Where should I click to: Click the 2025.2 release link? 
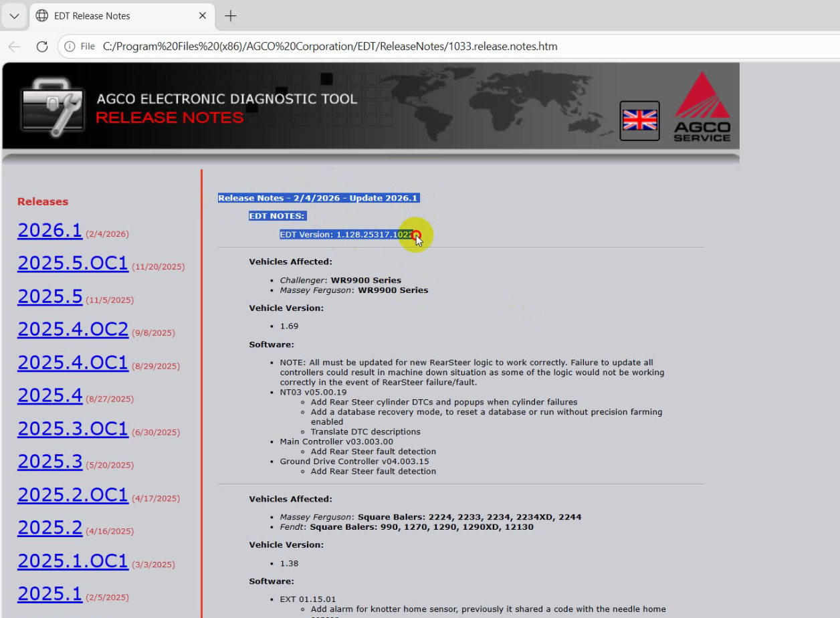[49, 527]
